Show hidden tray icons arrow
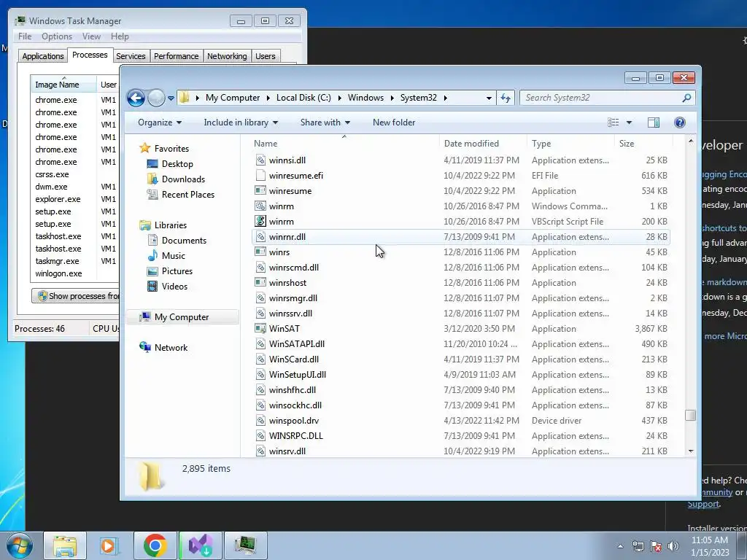Screen dimensions: 747x560 pos(620,545)
